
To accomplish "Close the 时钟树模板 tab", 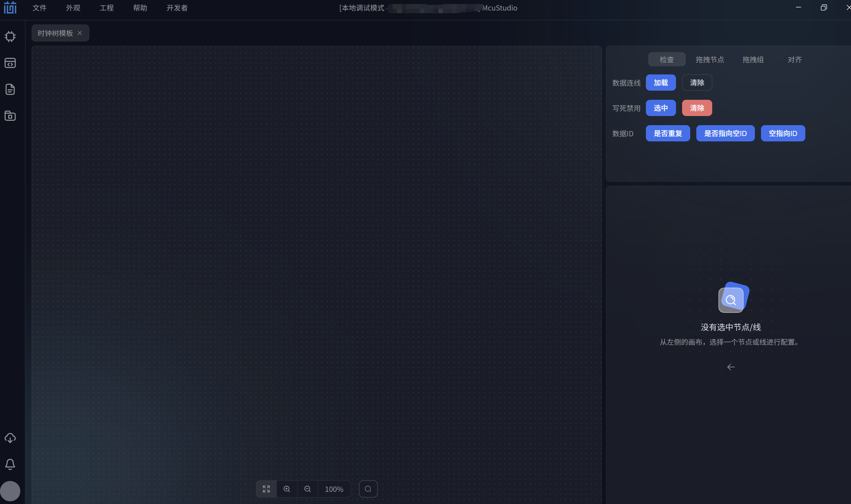I will [80, 33].
